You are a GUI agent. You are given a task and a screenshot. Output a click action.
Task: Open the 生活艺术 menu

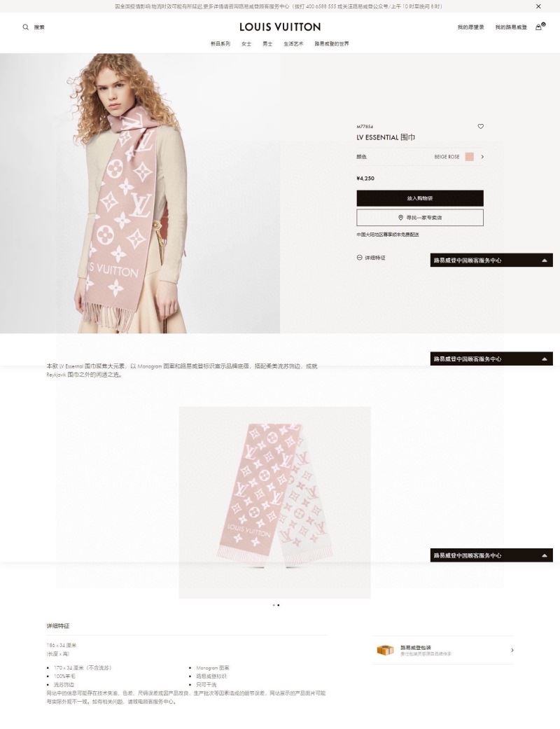point(293,43)
